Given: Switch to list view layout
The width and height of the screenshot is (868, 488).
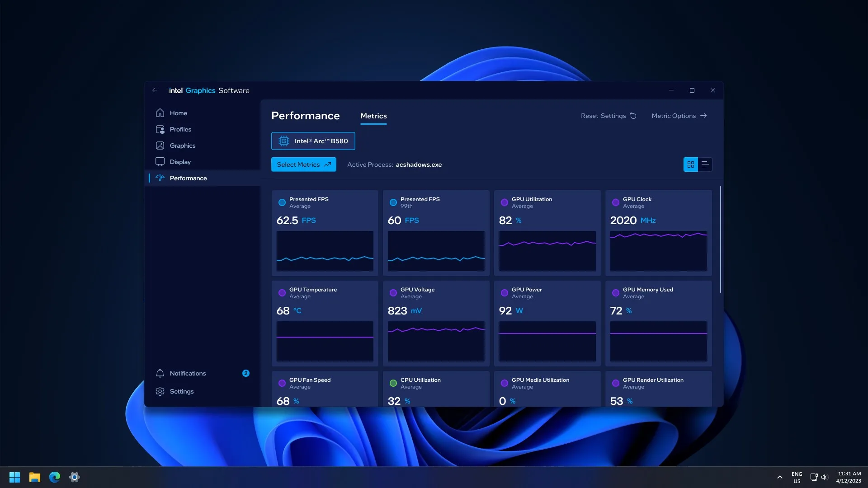Looking at the screenshot, I should [x=705, y=164].
